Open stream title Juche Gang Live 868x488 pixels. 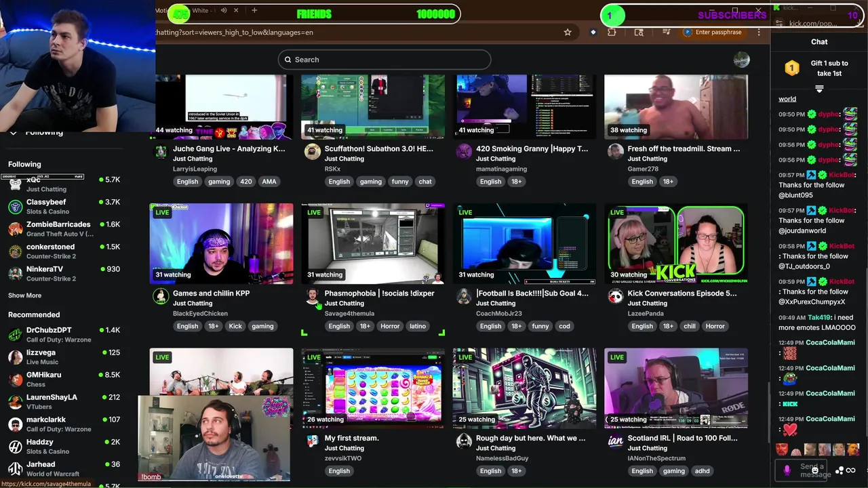click(x=229, y=148)
